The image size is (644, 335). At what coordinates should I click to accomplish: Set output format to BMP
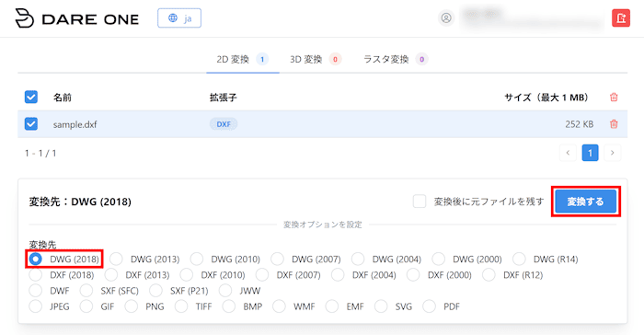[x=229, y=306]
